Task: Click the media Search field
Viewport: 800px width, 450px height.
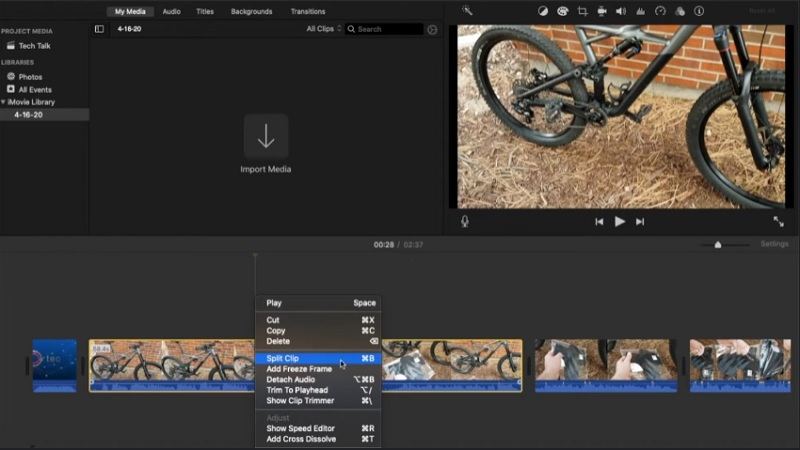Action: tap(384, 29)
